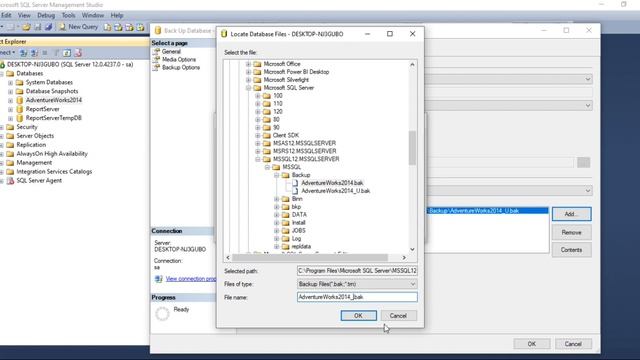Click the General page icon in Back Up Database
Image resolution: width=640 pixels, height=360 pixels.
coord(156,51)
